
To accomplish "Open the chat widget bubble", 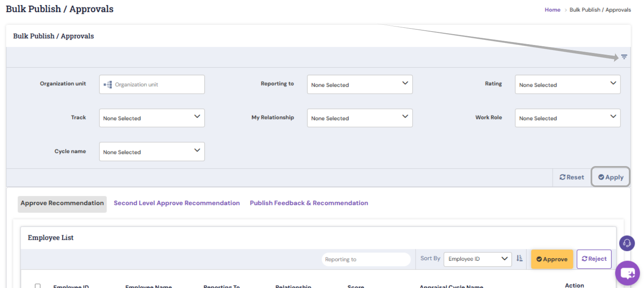I will coord(628,273).
